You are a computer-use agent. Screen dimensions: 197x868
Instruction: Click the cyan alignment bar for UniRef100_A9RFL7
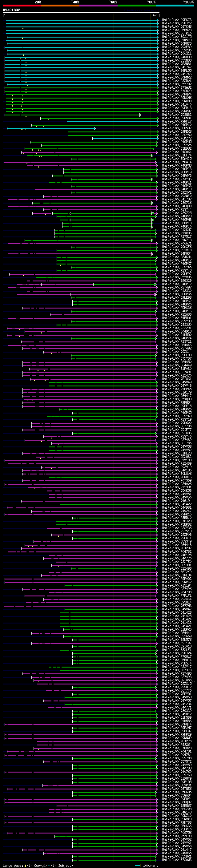113,122
